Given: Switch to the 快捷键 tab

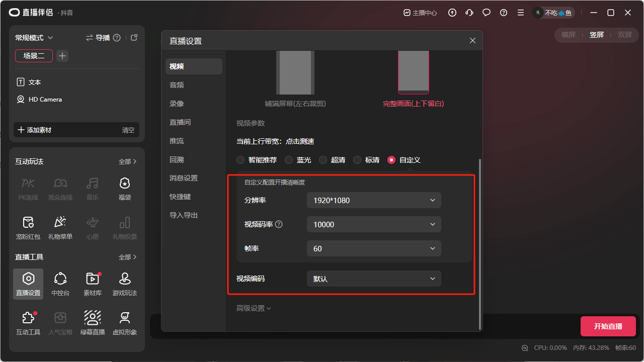Looking at the screenshot, I should pos(194,197).
